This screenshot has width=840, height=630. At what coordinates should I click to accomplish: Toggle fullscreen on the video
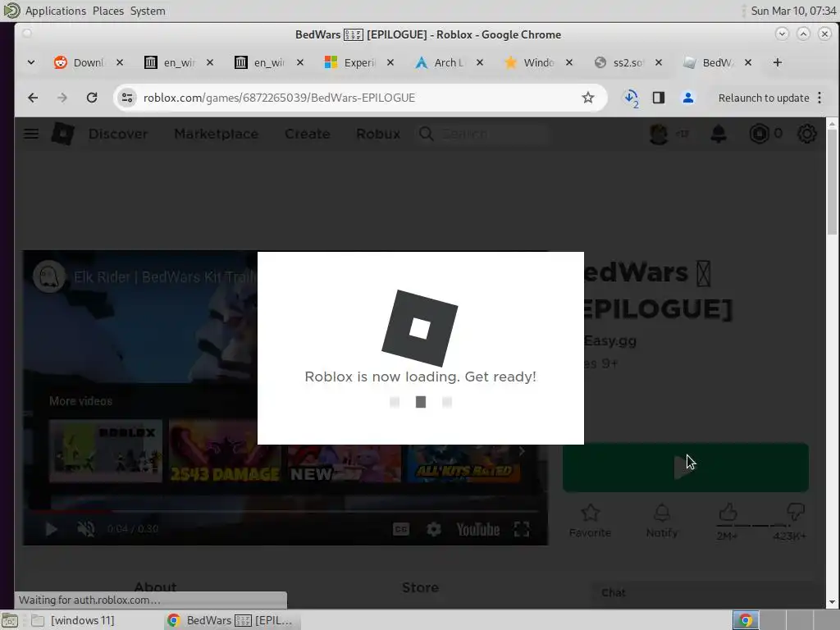[521, 529]
